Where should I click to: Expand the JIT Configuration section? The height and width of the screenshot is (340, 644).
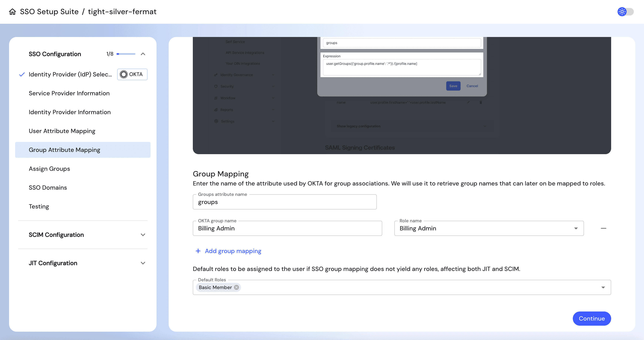click(143, 263)
